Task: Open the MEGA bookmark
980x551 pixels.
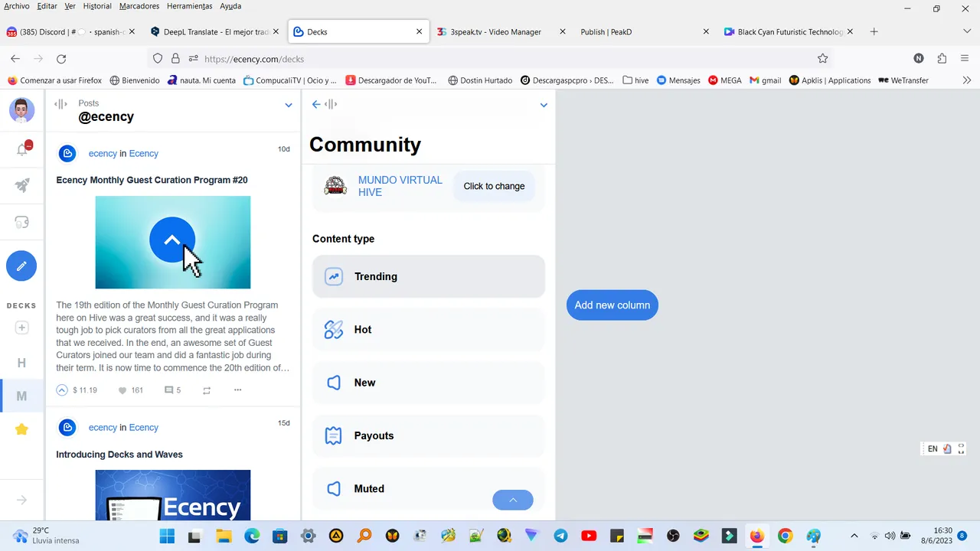Action: tap(724, 80)
